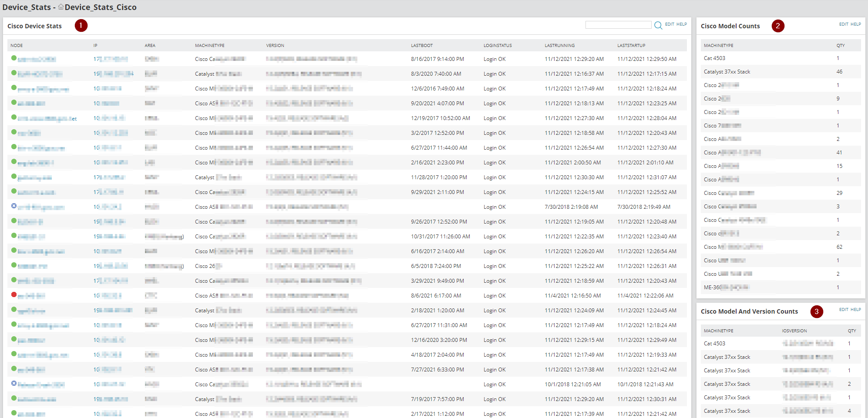Open HELP for Cisco Device Stats panel
This screenshot has width=868, height=418.
pyautogui.click(x=682, y=24)
